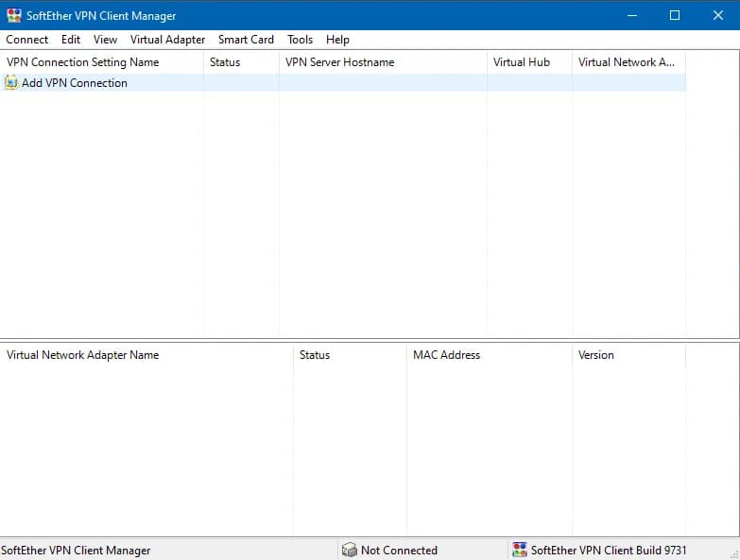
Task: Click status bar SoftEther VPN Client Manager text
Action: [76, 551]
